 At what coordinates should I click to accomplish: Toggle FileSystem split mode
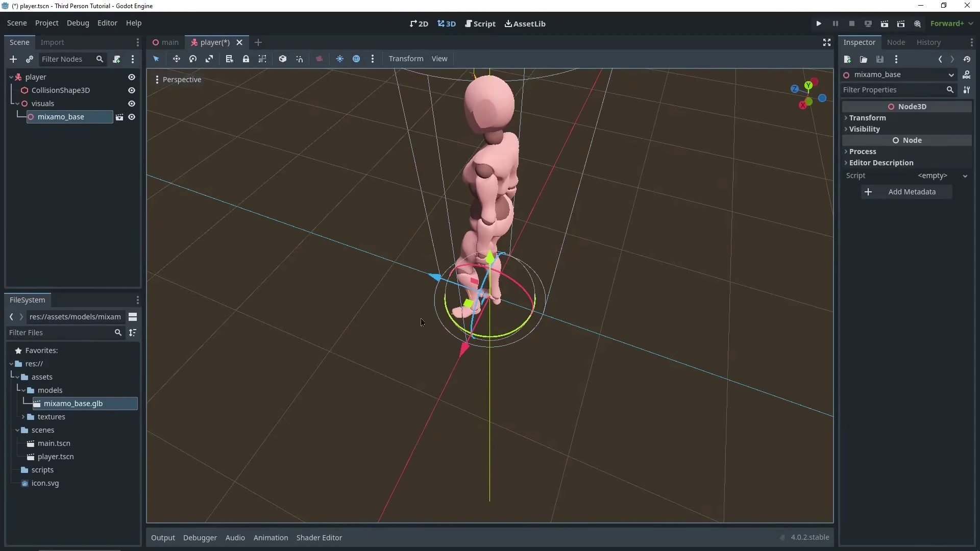tap(133, 317)
